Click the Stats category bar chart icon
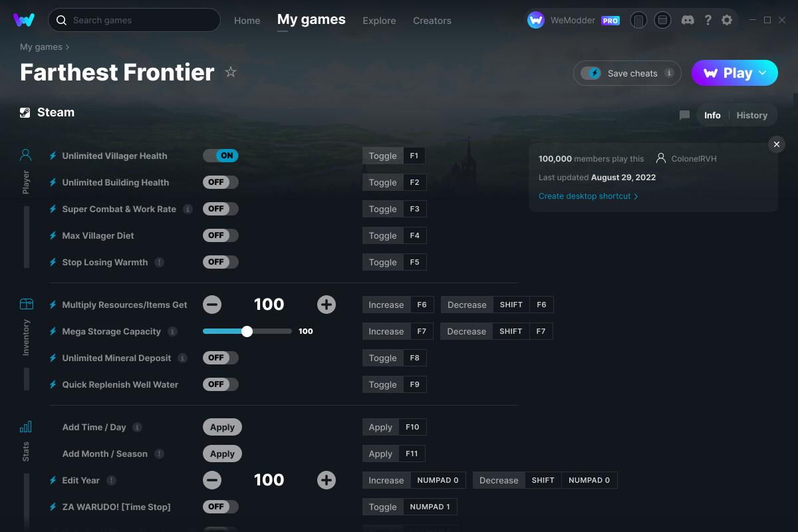 26,427
